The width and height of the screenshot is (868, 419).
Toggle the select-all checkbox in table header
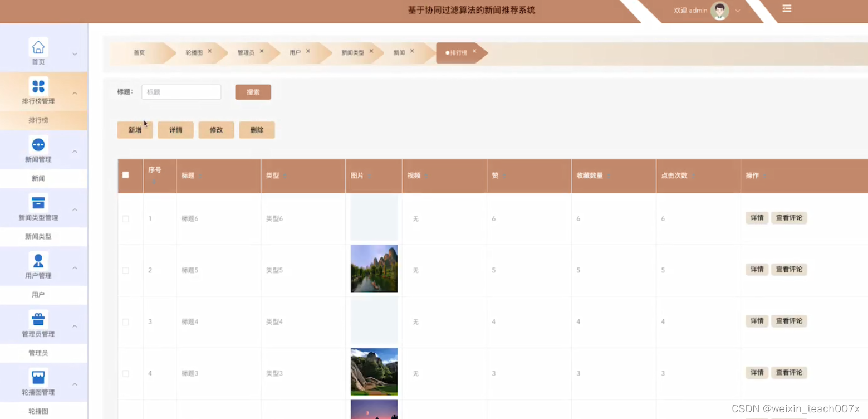click(x=126, y=175)
